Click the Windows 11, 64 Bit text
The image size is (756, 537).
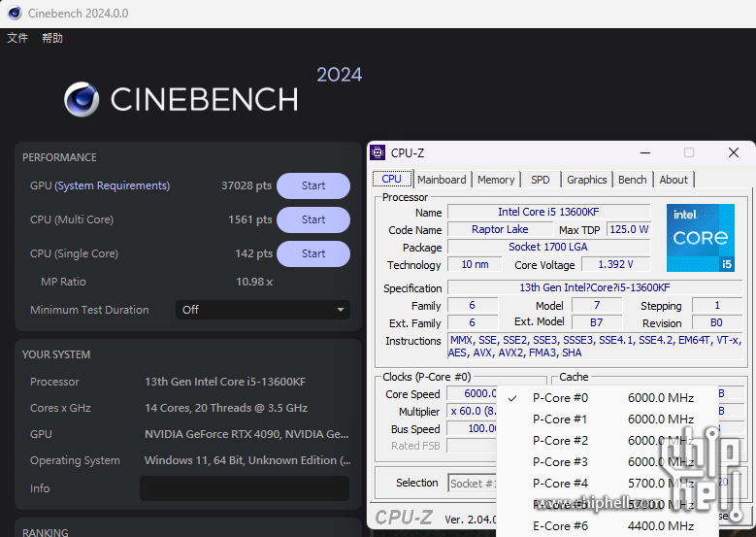coord(247,460)
